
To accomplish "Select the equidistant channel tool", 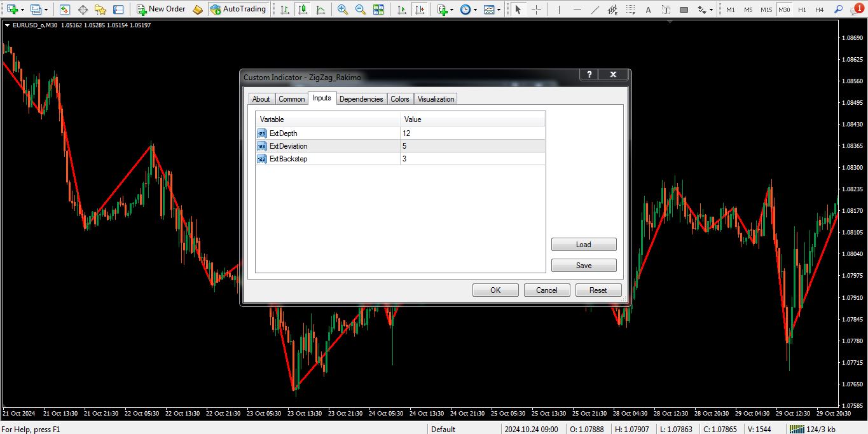I will point(613,10).
